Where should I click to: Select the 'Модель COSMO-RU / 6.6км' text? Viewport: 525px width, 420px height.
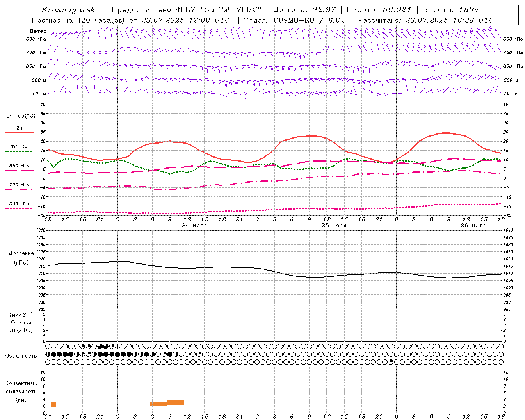[295, 20]
